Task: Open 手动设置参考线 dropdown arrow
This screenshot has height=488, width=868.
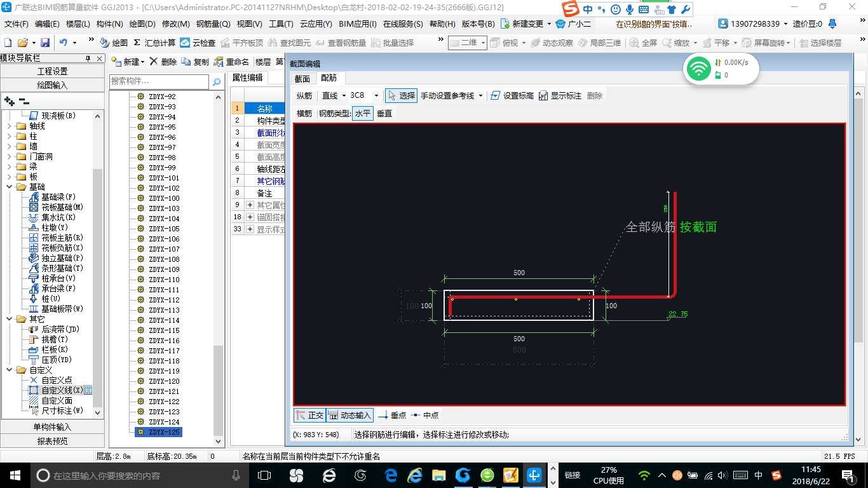Action: point(480,95)
